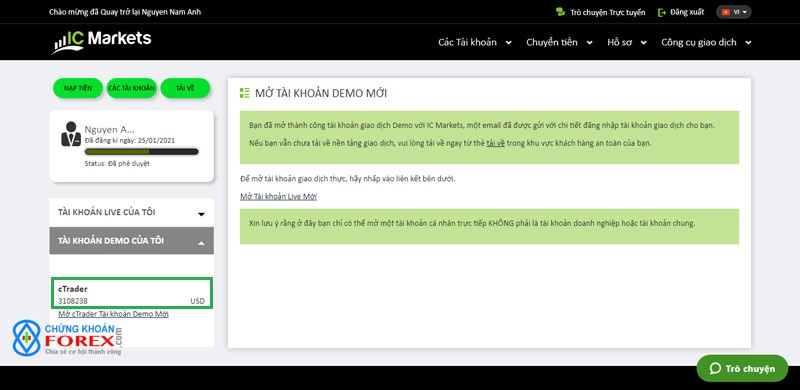800x390 pixels.
Task: Click the IC Markets logo
Action: 101,41
